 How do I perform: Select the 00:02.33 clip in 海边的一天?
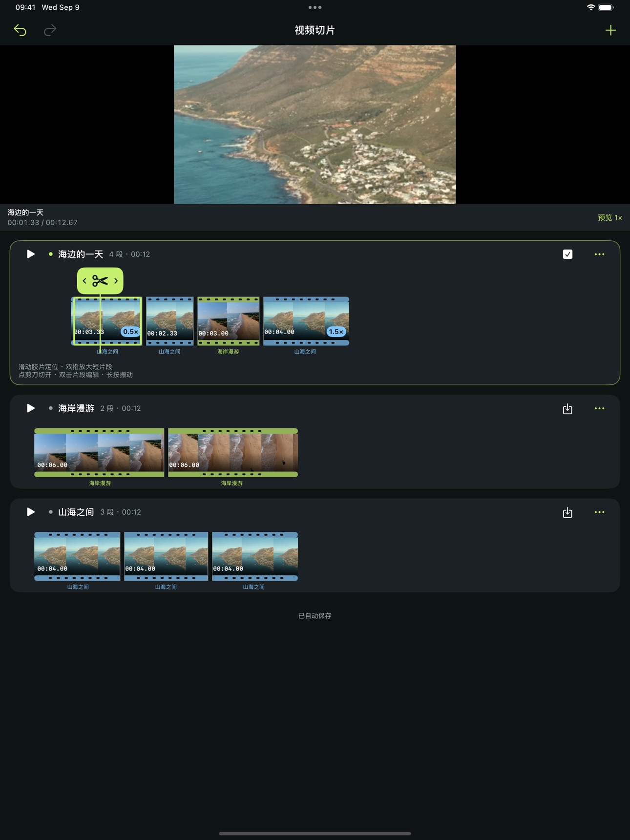pyautogui.click(x=169, y=321)
